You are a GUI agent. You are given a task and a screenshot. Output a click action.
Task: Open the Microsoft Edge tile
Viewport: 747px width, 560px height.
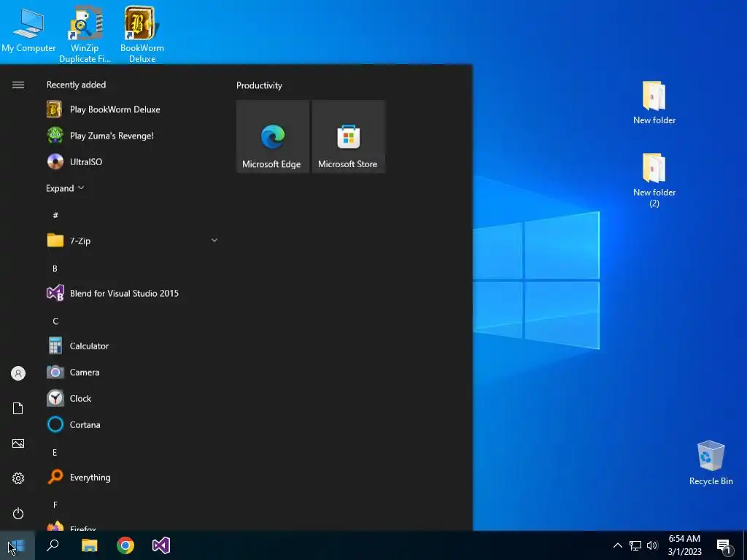point(273,136)
